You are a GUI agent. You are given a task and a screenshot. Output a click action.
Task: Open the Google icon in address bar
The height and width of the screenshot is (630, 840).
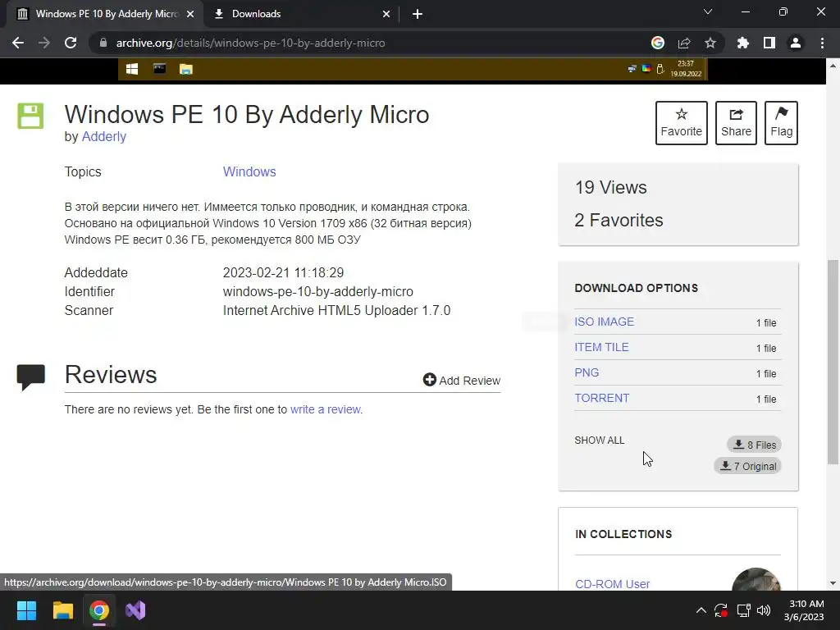pos(658,43)
